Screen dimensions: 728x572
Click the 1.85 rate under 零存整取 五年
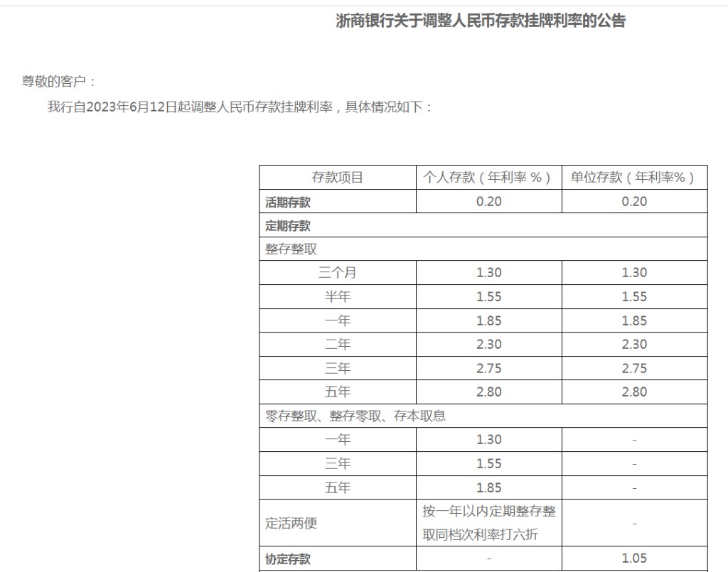[x=489, y=488]
